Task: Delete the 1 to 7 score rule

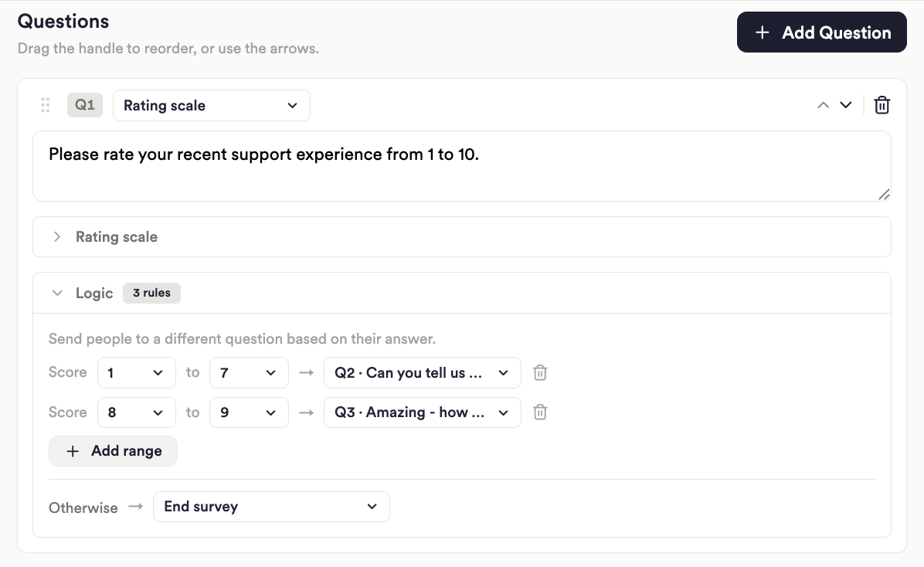Action: (x=540, y=372)
